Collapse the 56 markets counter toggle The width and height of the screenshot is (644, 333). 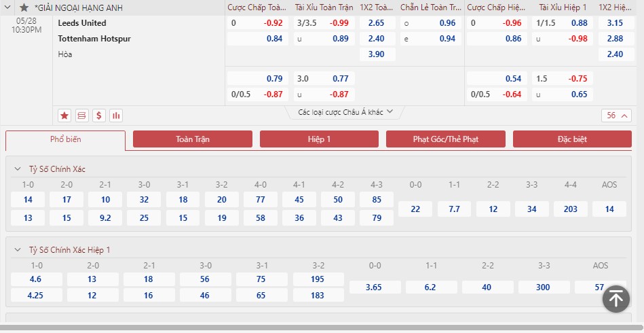tap(616, 116)
